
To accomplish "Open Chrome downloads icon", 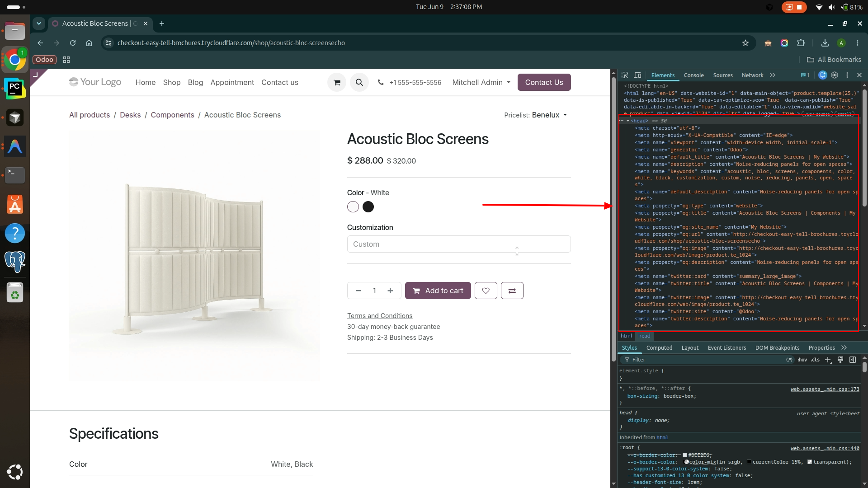I will 825,43.
